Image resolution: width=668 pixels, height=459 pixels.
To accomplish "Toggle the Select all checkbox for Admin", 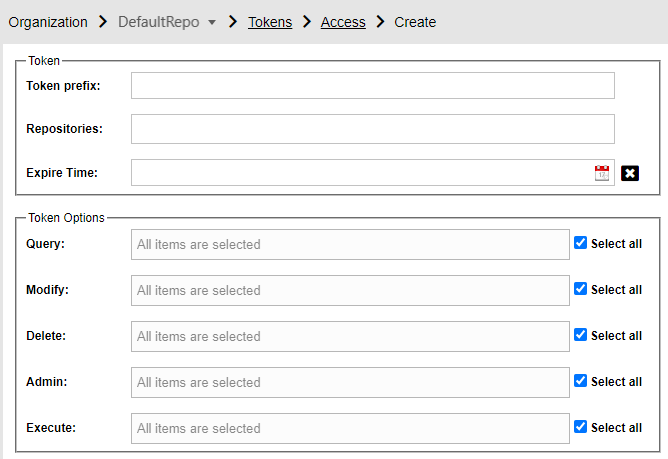I will click(580, 381).
